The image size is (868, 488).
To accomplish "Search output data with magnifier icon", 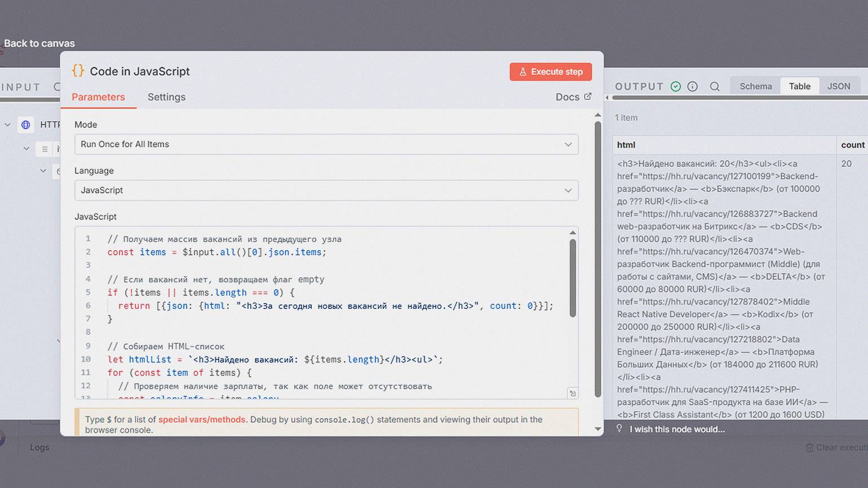I will pos(715,86).
